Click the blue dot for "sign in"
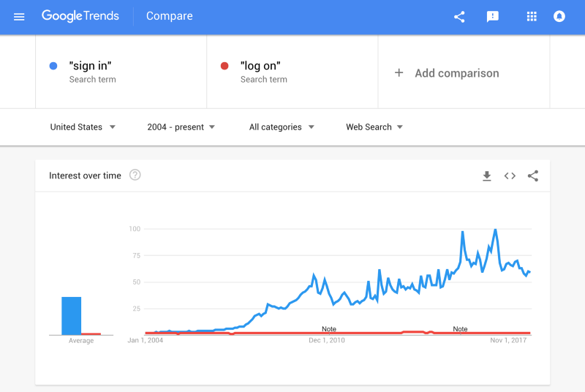 click(x=53, y=66)
